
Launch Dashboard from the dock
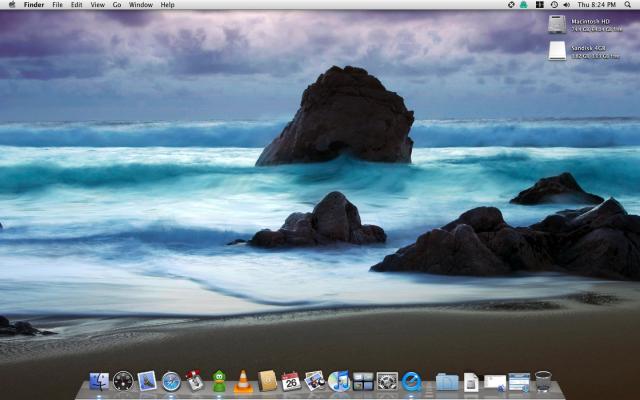point(123,381)
